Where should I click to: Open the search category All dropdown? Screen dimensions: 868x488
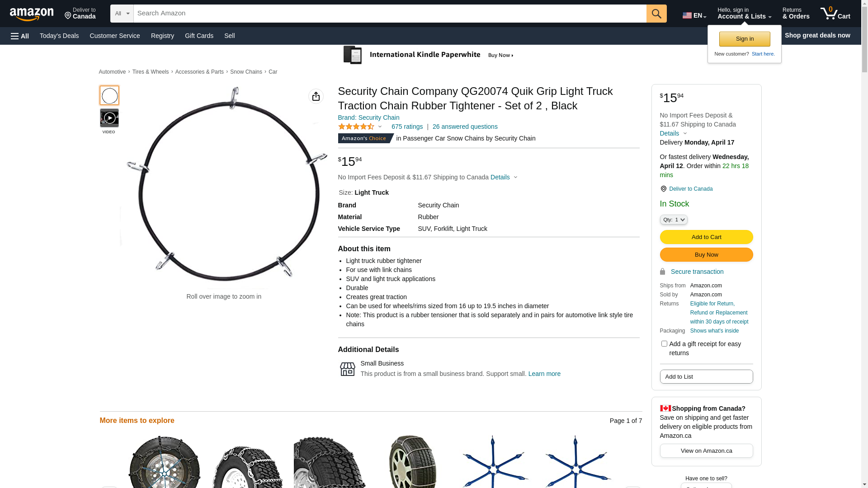pyautogui.click(x=122, y=14)
